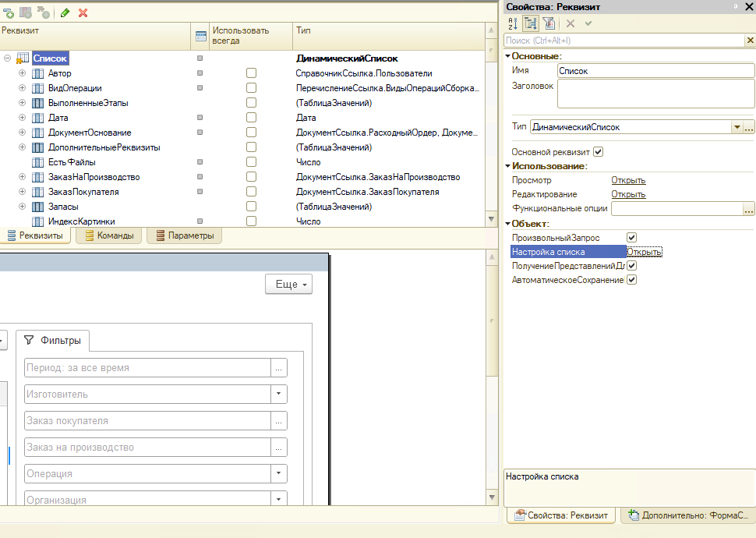Click the add attribute icon in toolbar
This screenshot has width=756, height=538.
click(9, 13)
